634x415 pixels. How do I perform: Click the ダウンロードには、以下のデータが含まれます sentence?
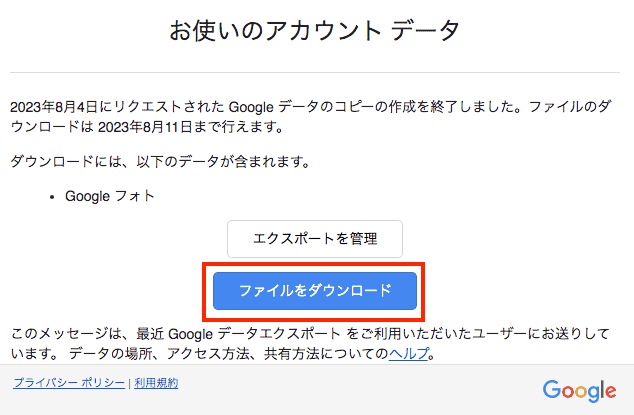160,162
